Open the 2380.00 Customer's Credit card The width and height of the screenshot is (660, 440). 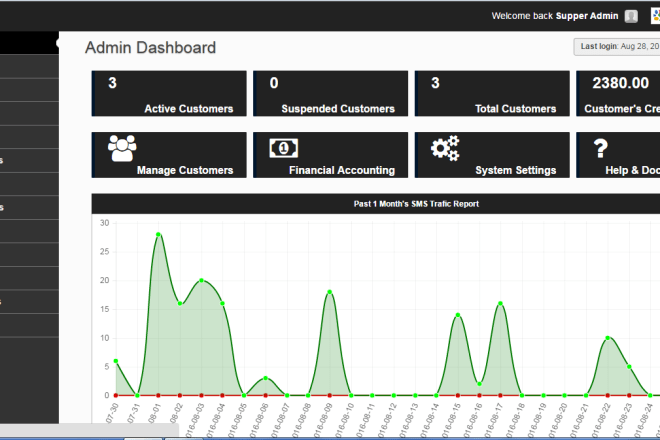[x=618, y=93]
